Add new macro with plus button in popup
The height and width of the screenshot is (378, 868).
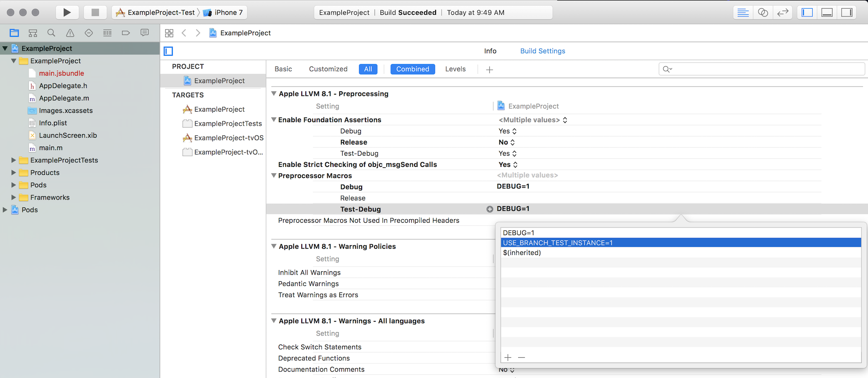(x=508, y=357)
